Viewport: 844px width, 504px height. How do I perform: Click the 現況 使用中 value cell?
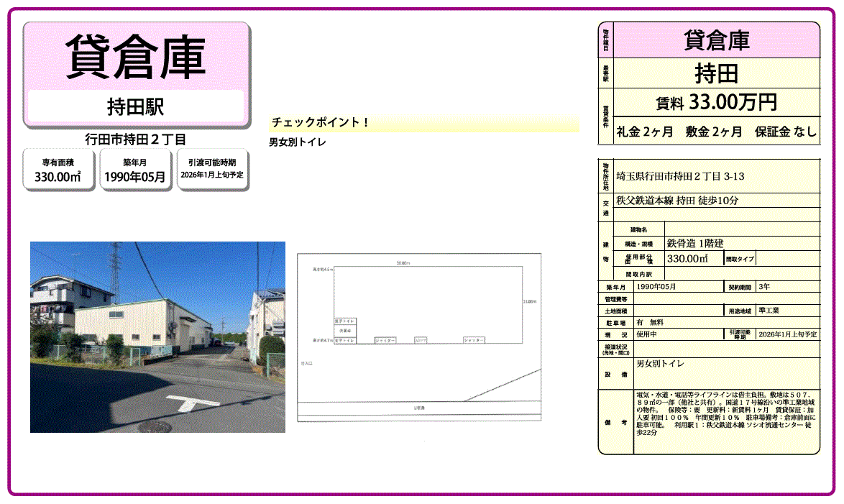(x=676, y=335)
